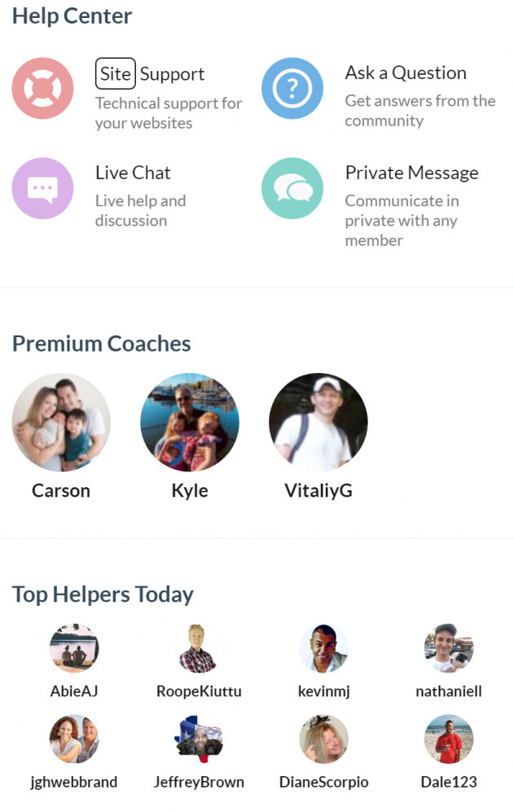Open the purple Live Chat bubble icon
The width and height of the screenshot is (514, 812).
coord(42,188)
